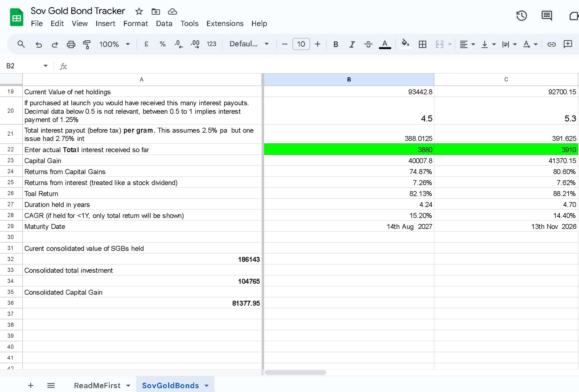The width and height of the screenshot is (579, 392).
Task: Apply currency format to selection
Action: coord(146,44)
